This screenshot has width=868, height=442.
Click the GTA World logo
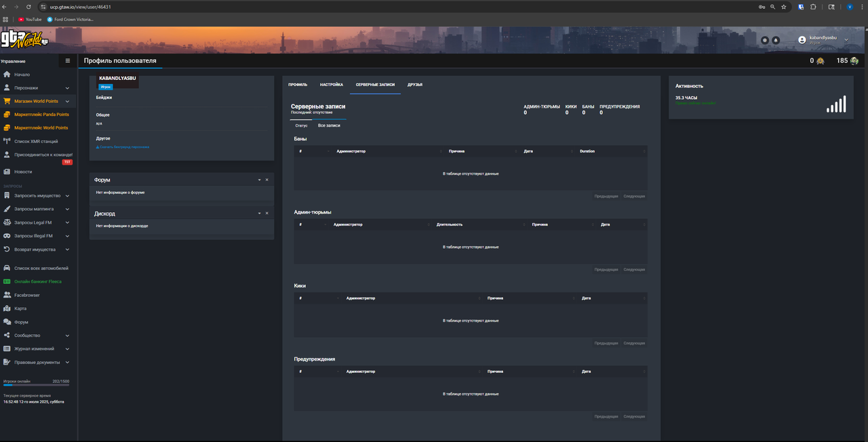point(24,40)
